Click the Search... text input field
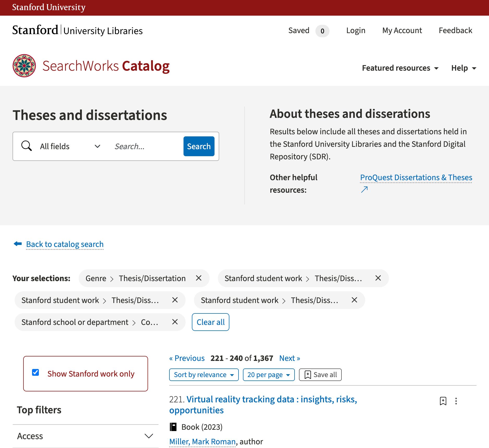 [146, 146]
